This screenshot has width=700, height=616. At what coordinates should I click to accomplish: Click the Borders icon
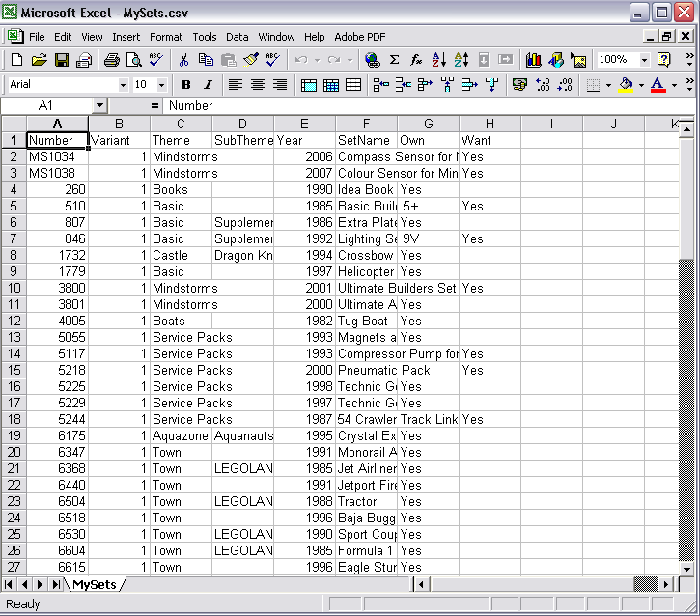pyautogui.click(x=593, y=84)
